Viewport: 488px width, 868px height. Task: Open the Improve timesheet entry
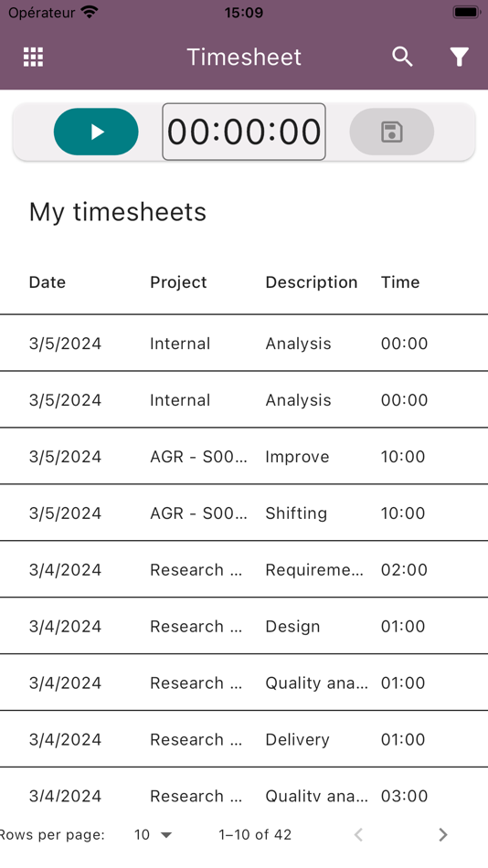(244, 456)
